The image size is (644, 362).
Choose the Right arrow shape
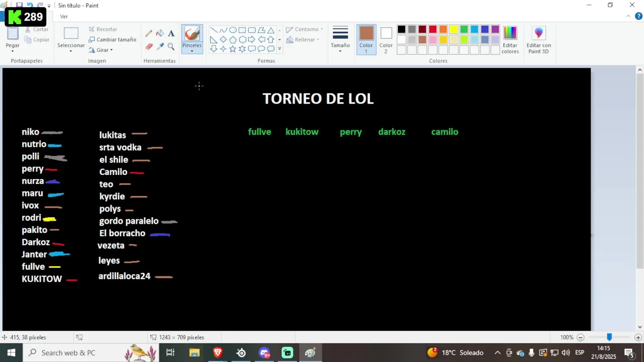[252, 40]
